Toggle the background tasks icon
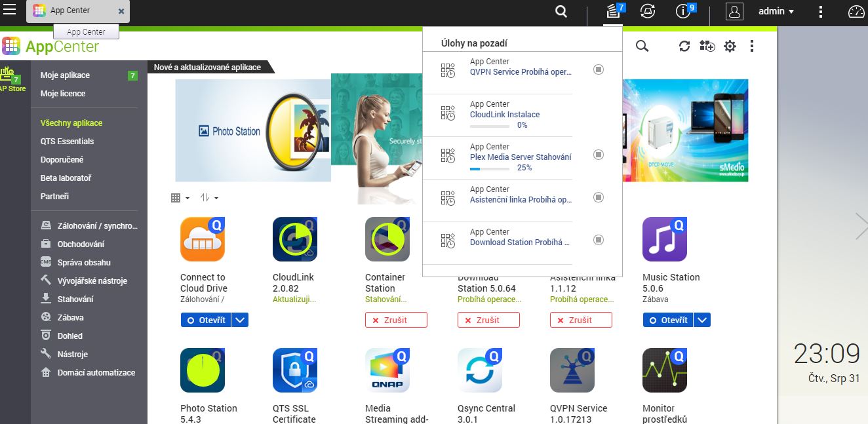The image size is (868, 424). [x=613, y=11]
